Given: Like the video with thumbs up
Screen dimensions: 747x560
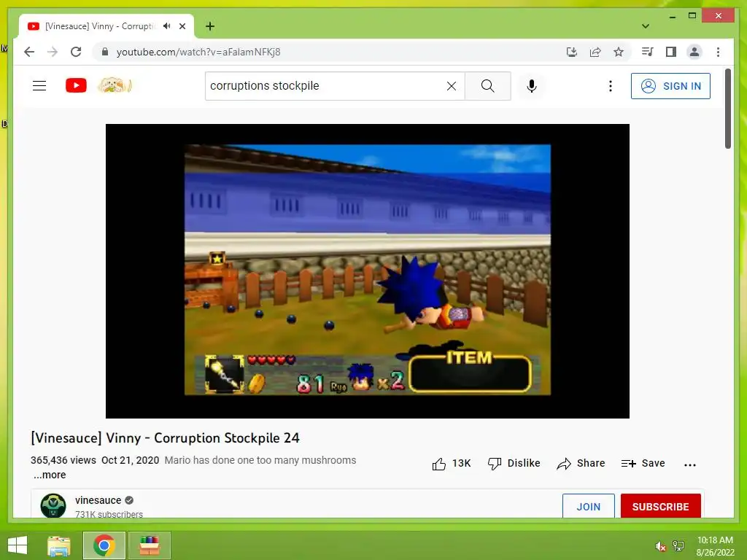Looking at the screenshot, I should point(451,463).
